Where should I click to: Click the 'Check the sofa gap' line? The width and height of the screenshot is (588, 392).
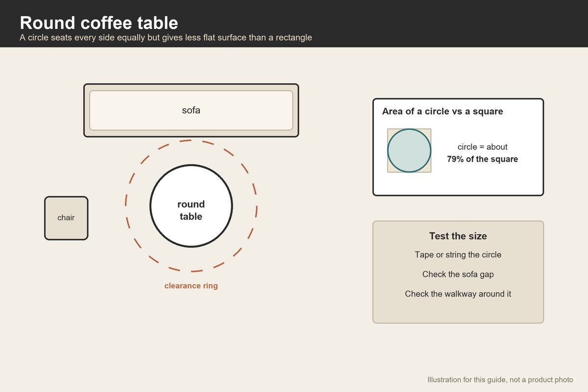pos(458,274)
